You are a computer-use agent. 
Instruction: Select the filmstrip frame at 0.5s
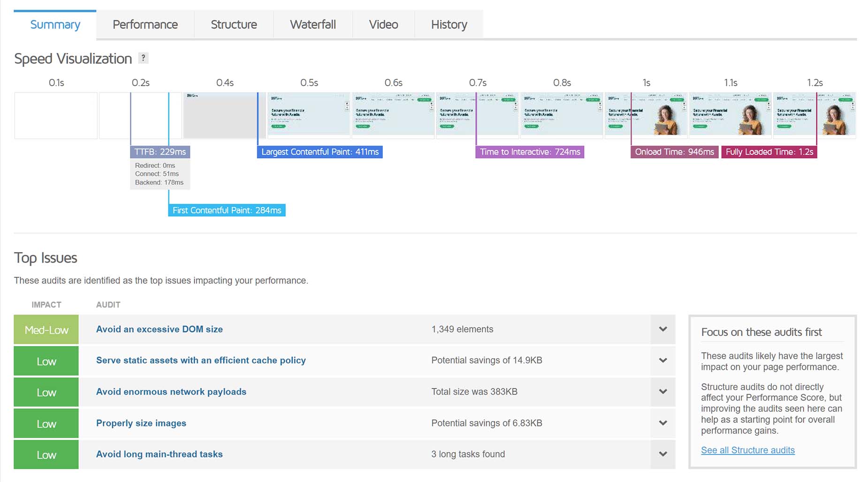(309, 115)
